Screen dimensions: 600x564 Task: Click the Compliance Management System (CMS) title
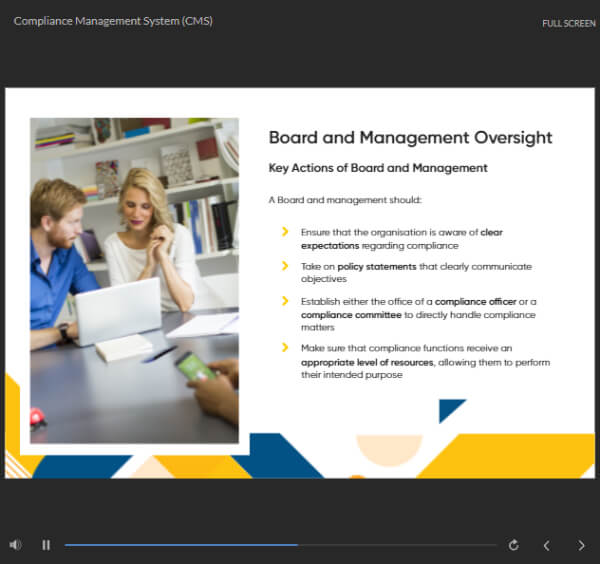(x=113, y=21)
